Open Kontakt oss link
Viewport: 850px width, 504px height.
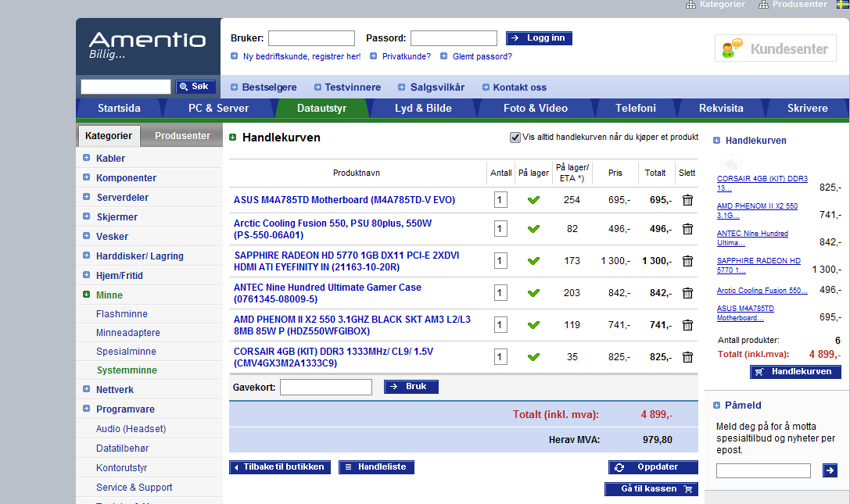(519, 88)
